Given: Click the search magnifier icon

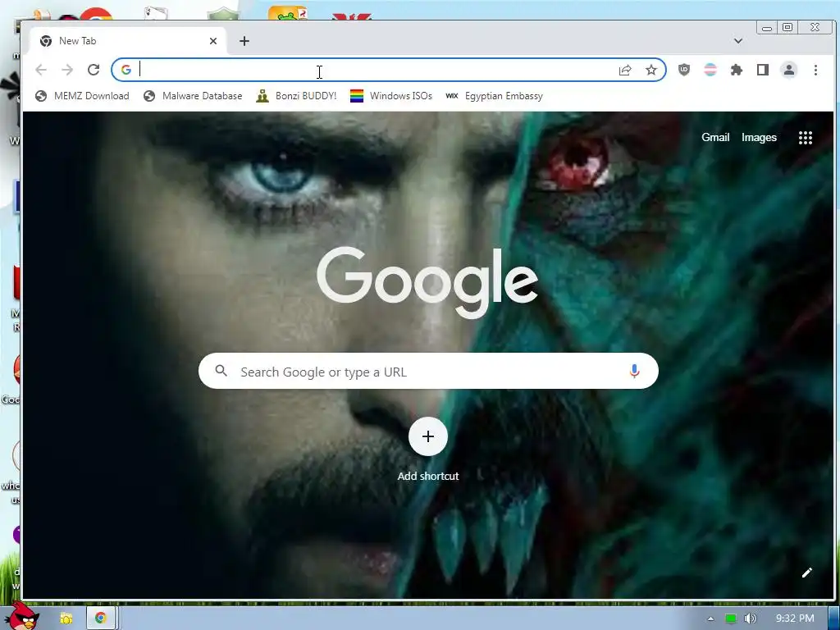Looking at the screenshot, I should click(x=221, y=371).
